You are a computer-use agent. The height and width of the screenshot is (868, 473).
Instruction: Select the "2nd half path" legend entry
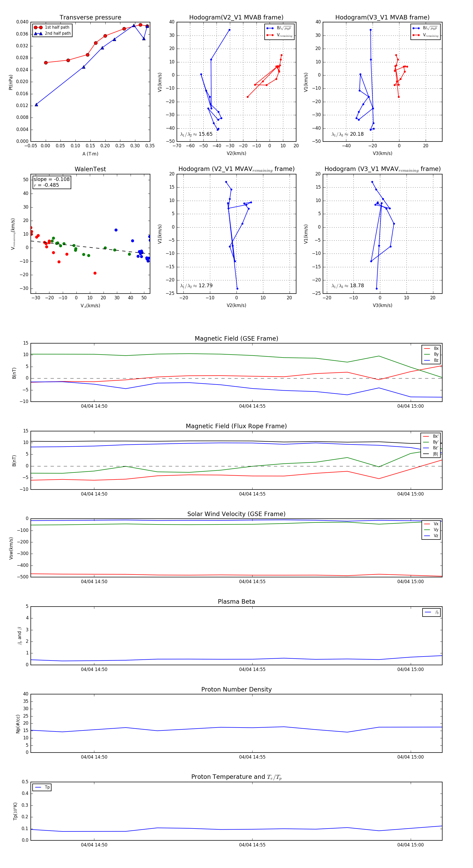coord(53,33)
